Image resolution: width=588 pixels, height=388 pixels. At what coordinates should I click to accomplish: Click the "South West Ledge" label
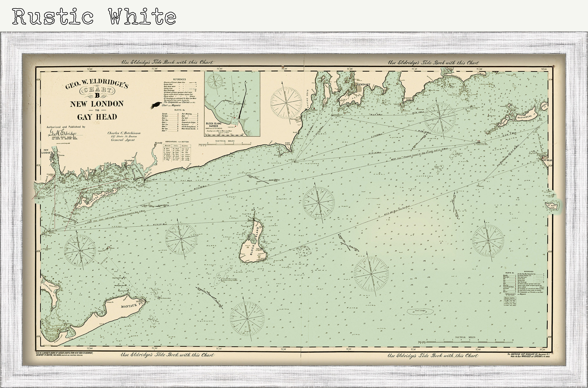click(x=230, y=279)
